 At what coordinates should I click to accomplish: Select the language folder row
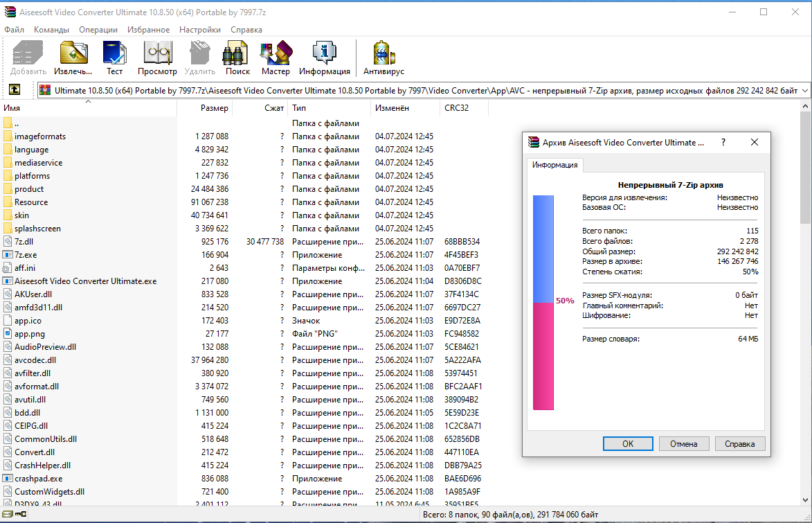point(244,150)
